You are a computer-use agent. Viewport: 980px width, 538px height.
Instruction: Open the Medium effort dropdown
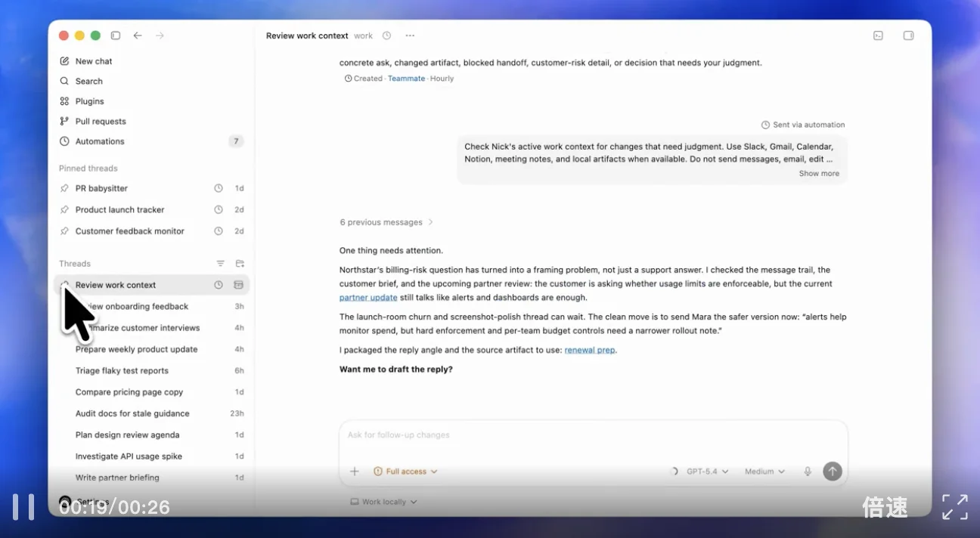click(x=764, y=472)
